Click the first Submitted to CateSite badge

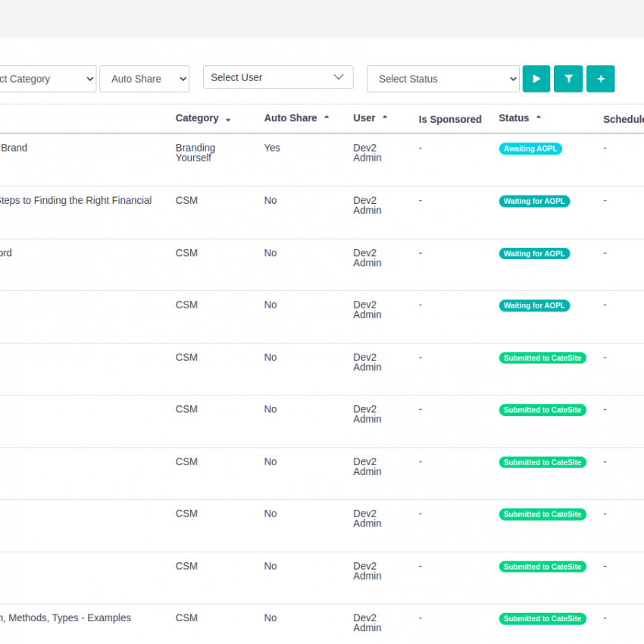pyautogui.click(x=542, y=358)
